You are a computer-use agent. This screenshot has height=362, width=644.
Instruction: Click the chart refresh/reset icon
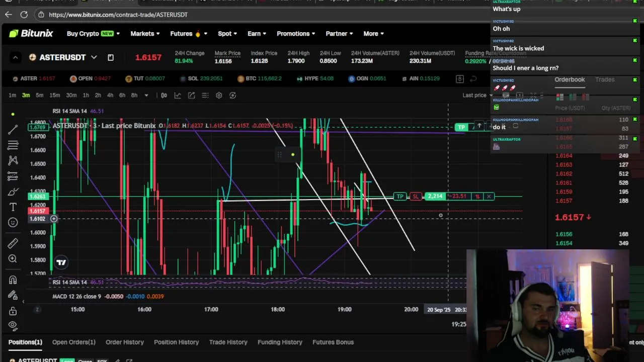tap(232, 95)
